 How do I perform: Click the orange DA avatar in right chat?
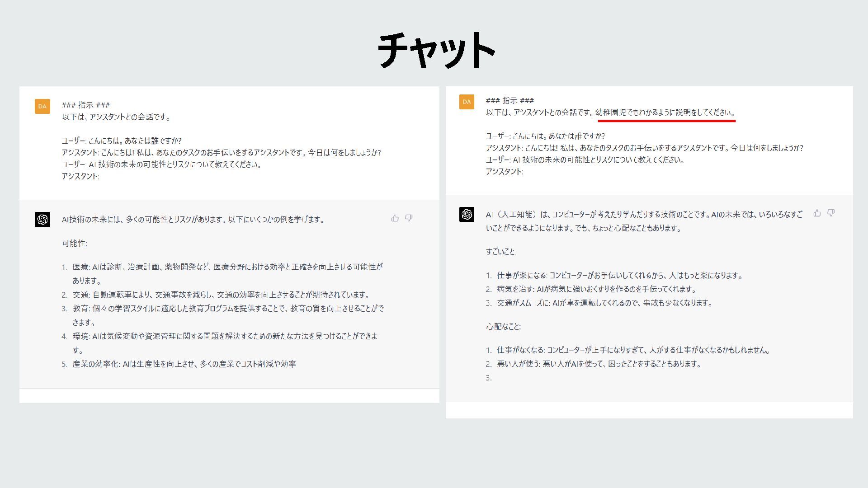467,102
